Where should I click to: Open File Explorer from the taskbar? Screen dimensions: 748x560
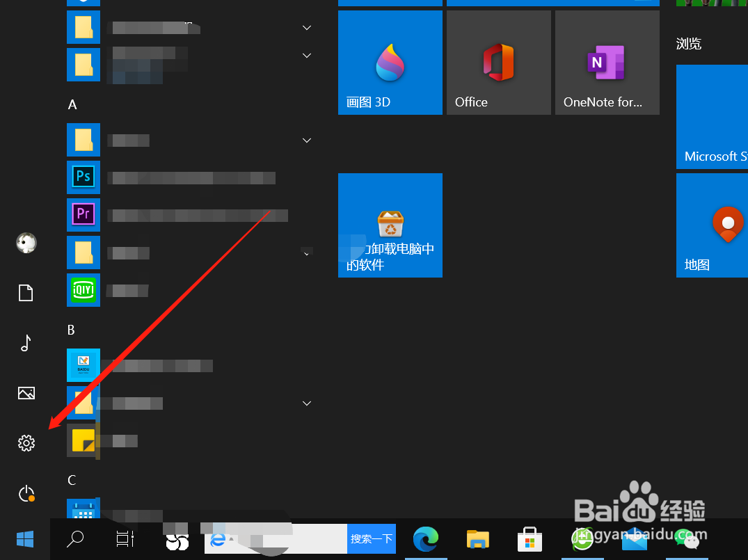pos(478,540)
